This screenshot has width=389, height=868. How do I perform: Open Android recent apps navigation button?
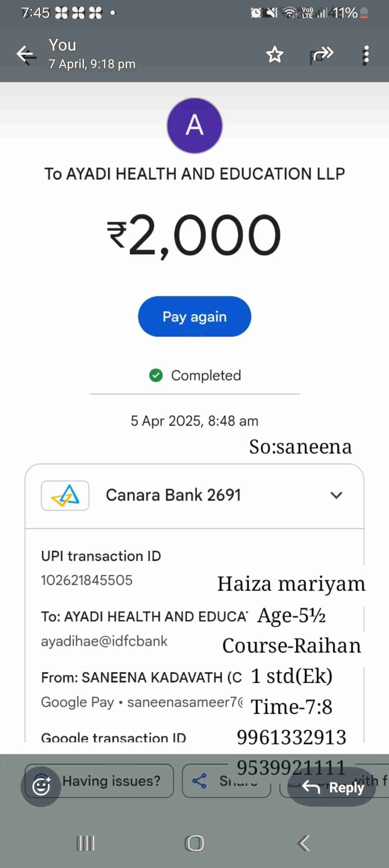click(x=86, y=843)
